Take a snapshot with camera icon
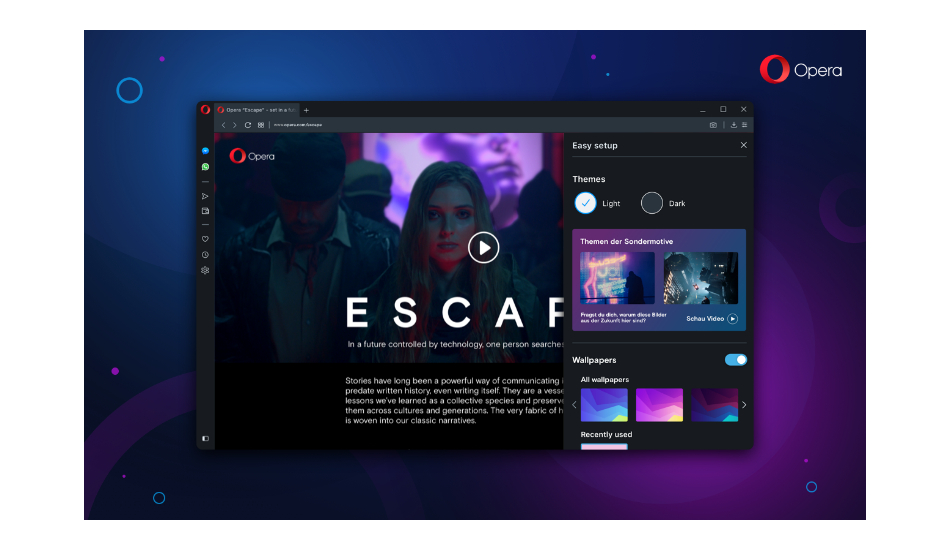 713,125
